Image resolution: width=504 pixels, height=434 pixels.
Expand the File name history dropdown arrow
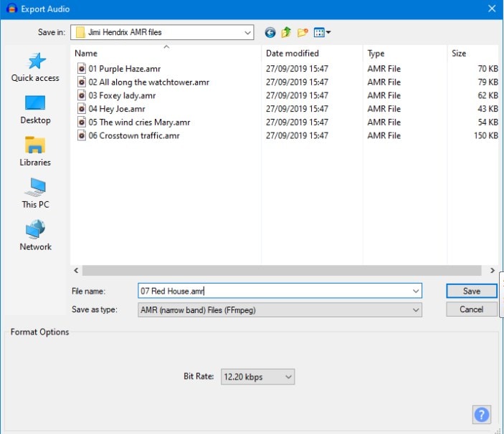(416, 291)
